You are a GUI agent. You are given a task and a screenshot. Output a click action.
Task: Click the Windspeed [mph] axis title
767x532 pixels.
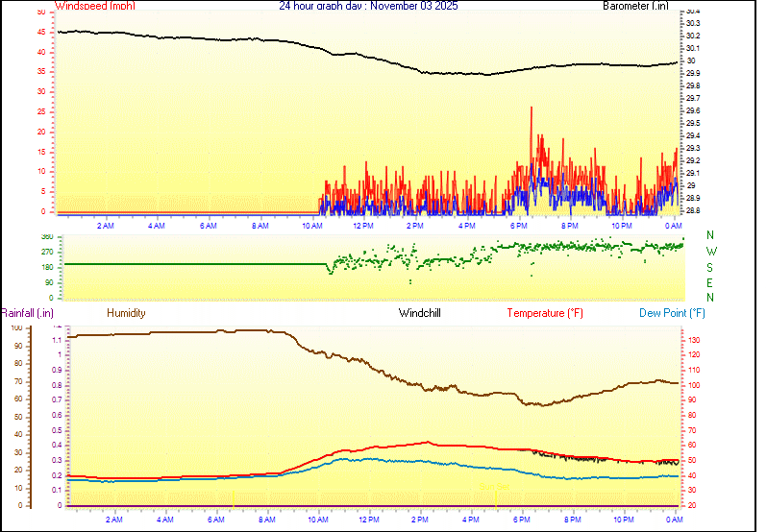click(95, 6)
